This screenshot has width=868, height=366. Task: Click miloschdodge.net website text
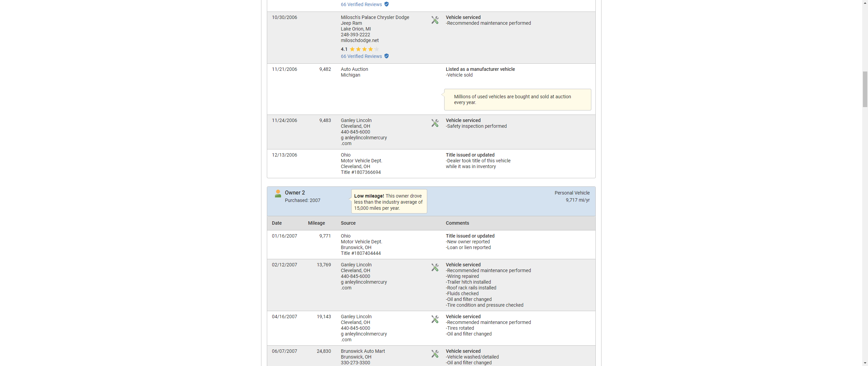coord(359,40)
